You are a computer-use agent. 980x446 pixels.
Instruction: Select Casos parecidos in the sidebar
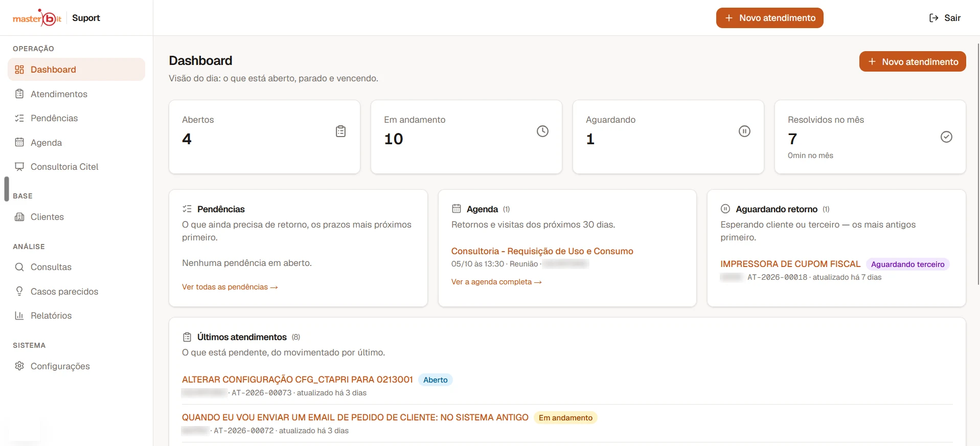point(76,292)
